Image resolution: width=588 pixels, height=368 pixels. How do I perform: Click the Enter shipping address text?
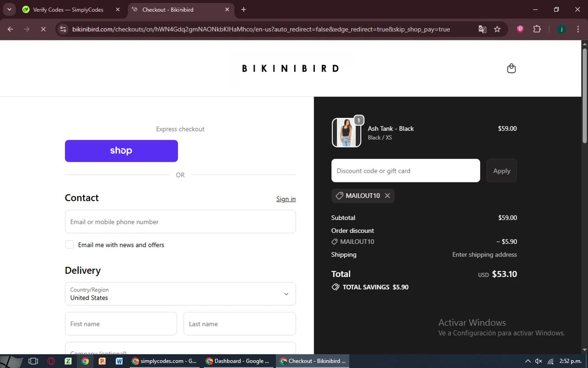click(x=485, y=255)
